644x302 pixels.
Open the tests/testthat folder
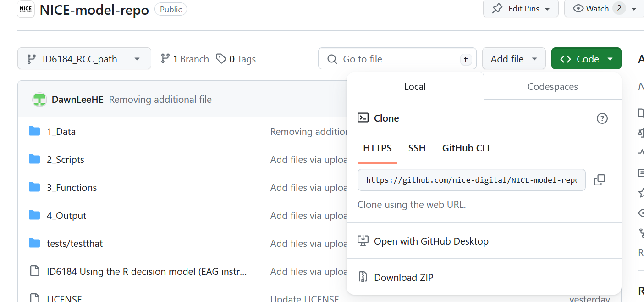[75, 244]
